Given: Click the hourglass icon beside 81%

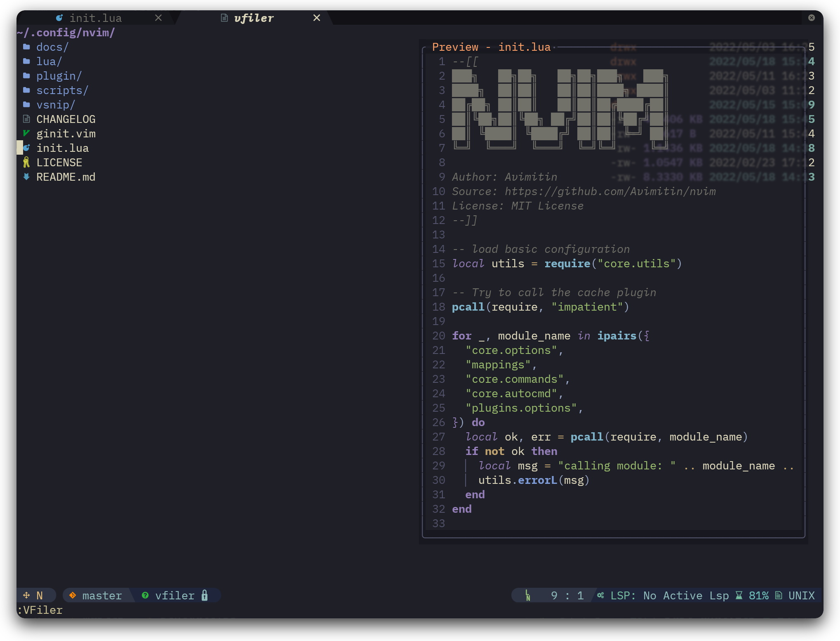Looking at the screenshot, I should (x=739, y=595).
